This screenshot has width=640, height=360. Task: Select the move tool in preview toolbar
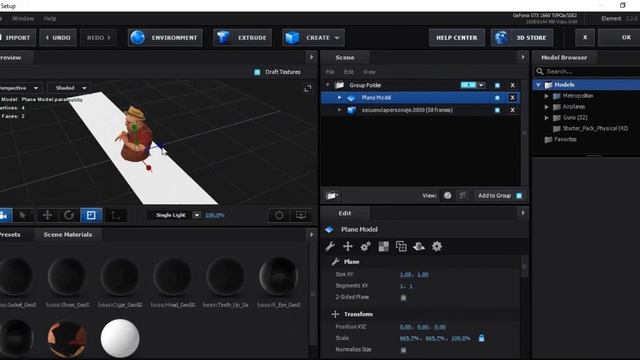[x=47, y=215]
